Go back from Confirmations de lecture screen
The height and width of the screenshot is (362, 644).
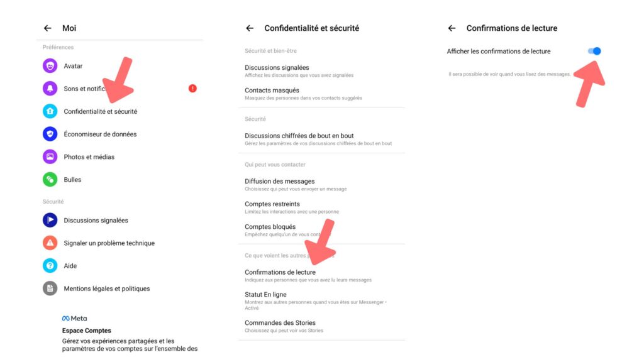pyautogui.click(x=452, y=28)
